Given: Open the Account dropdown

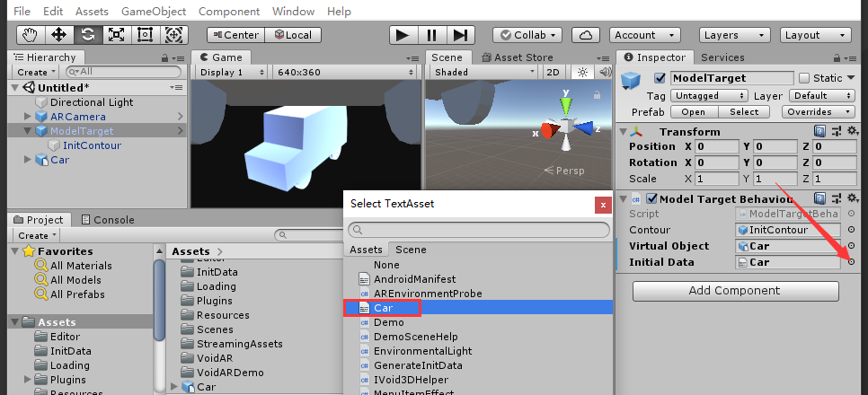Looking at the screenshot, I should (x=645, y=35).
